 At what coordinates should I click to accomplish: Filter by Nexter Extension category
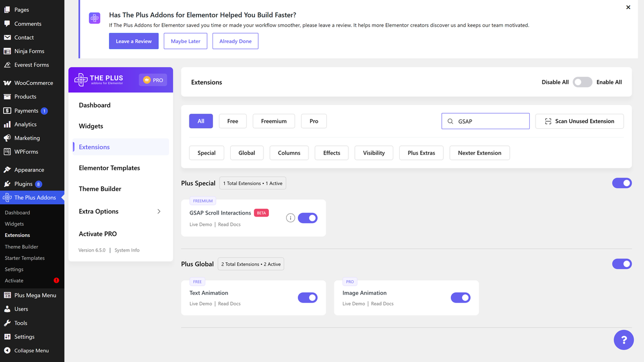480,153
